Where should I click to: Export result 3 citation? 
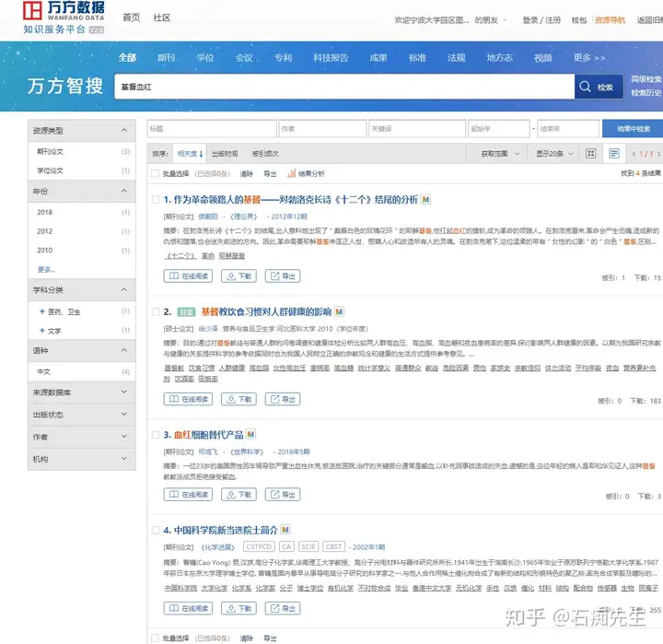tap(283, 494)
